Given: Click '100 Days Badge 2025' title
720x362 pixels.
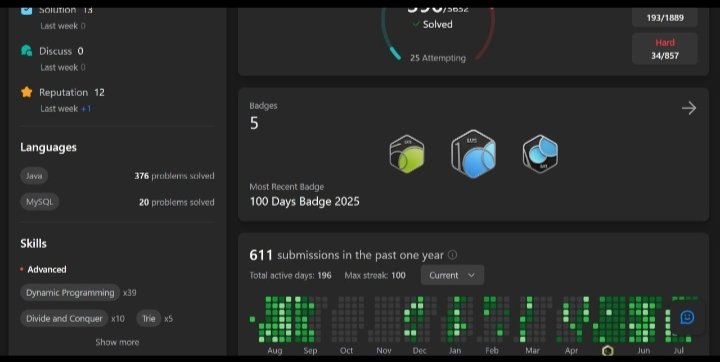Looking at the screenshot, I should tap(304, 201).
